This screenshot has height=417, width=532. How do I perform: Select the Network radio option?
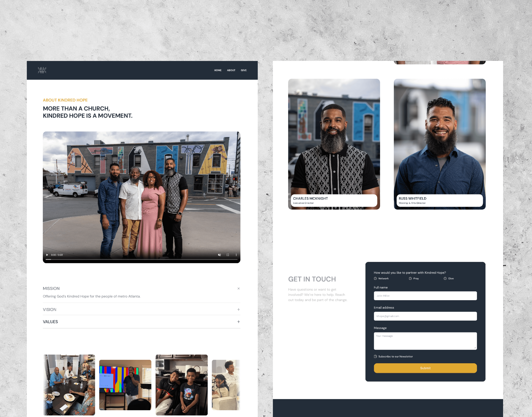pyautogui.click(x=375, y=279)
